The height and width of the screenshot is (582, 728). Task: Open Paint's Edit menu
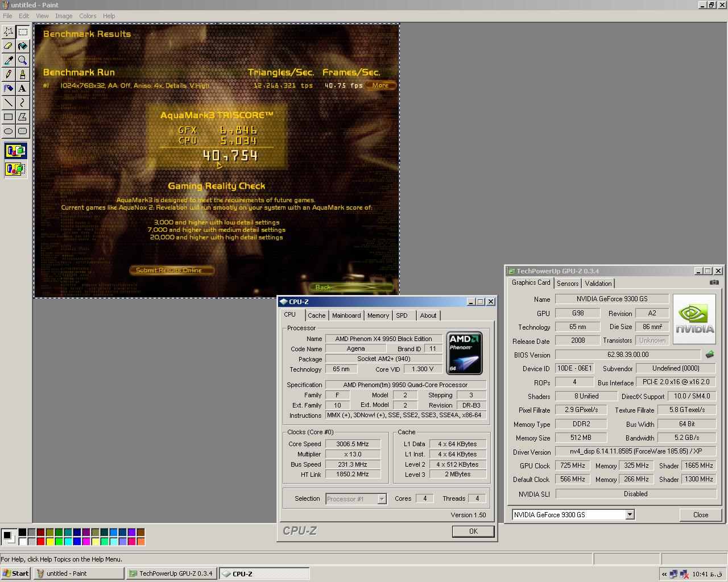24,16
